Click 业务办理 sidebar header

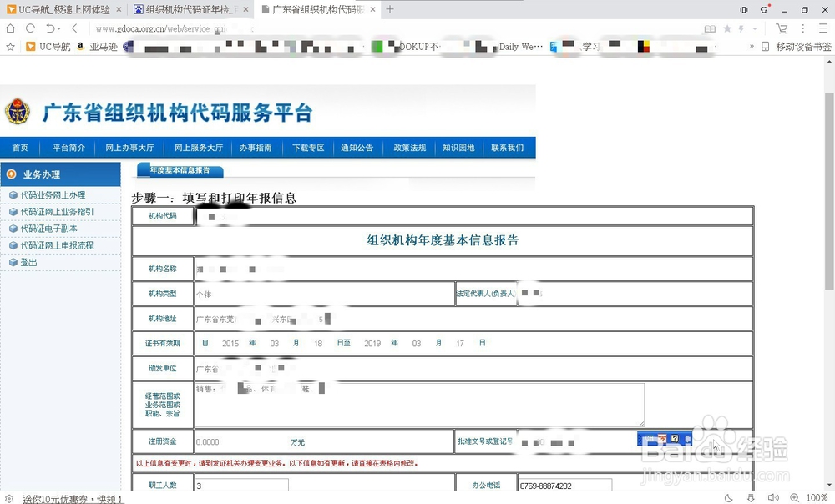pyautogui.click(x=60, y=174)
